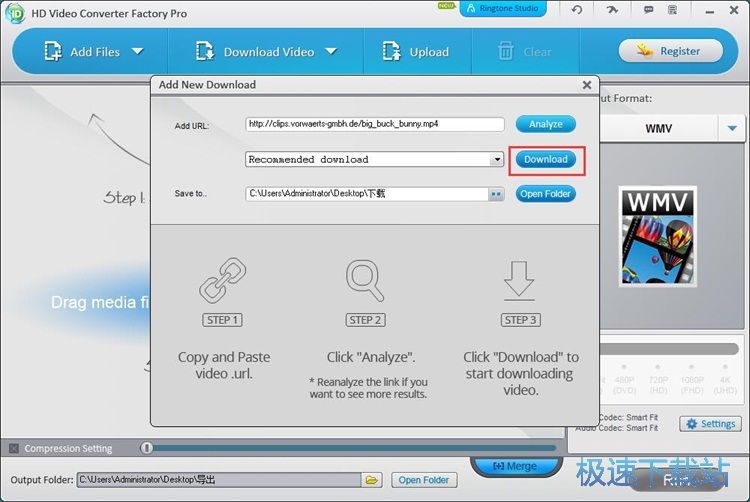Open the codec Settings button
750x502 pixels.
pos(710,424)
